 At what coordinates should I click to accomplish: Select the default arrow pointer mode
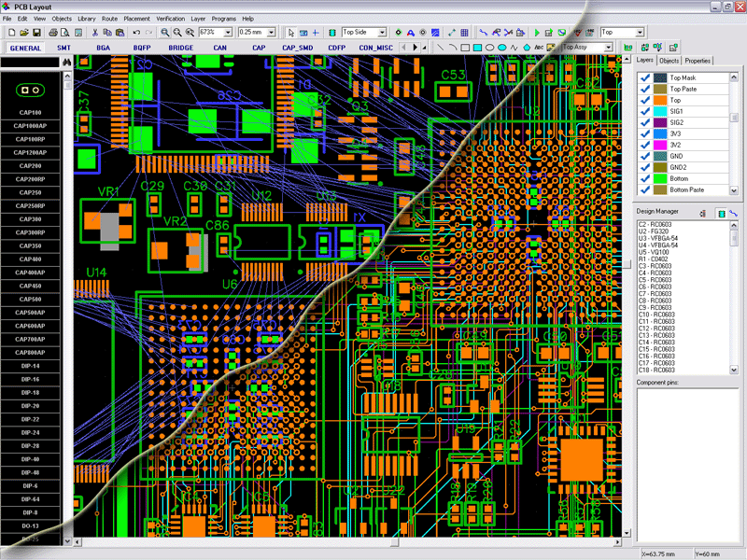pos(291,33)
